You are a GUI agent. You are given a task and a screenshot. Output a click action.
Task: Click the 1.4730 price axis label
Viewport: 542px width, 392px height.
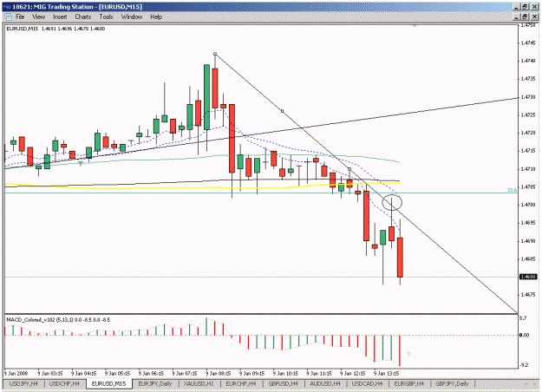tap(528, 97)
